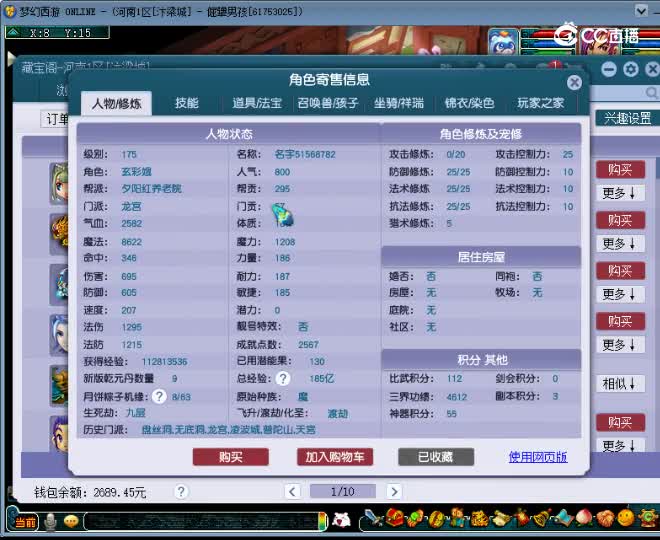Click the 获得经验 value 112813536
Screen dimensions: 660x540
tap(165, 361)
